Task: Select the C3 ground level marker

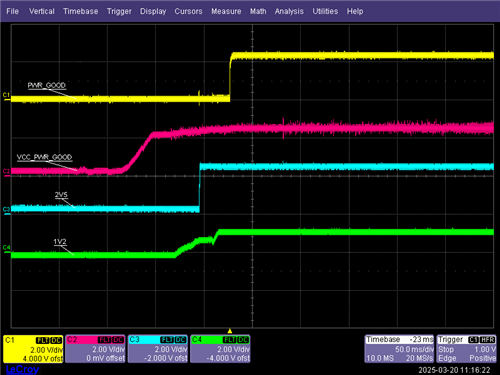Action: pyautogui.click(x=6, y=210)
